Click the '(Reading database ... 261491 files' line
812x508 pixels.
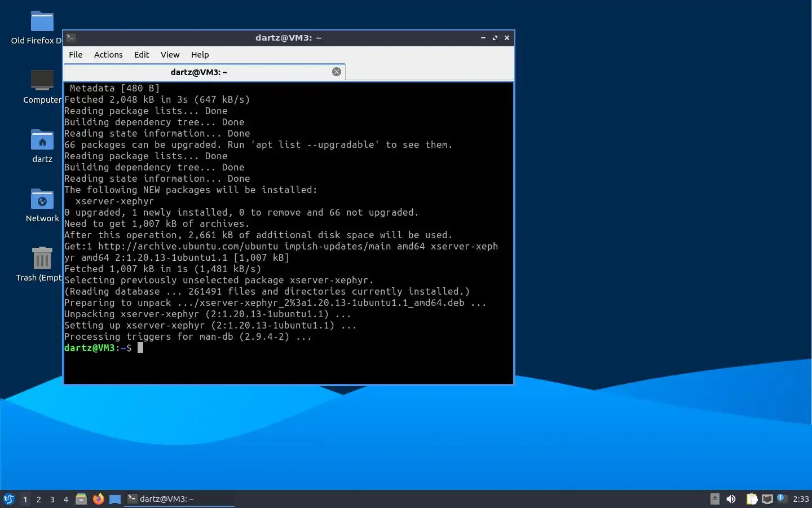[267, 291]
